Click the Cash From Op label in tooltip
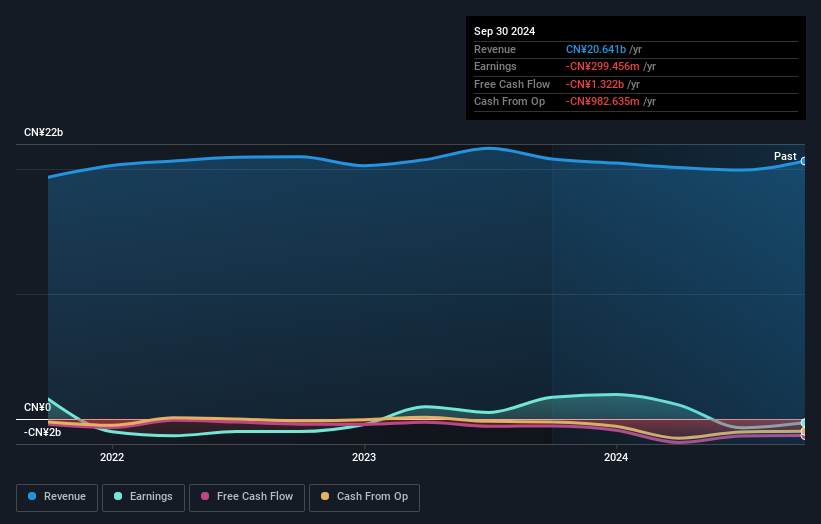 (509, 102)
